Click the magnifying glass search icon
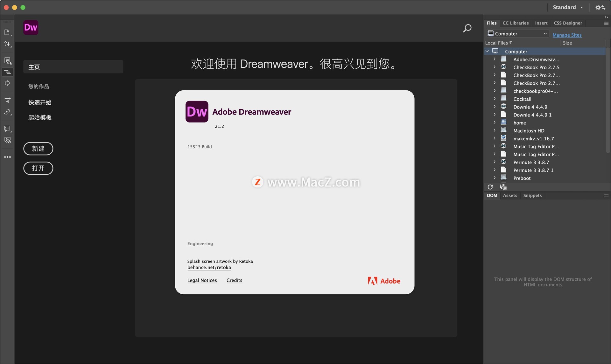611x364 pixels. click(x=467, y=28)
